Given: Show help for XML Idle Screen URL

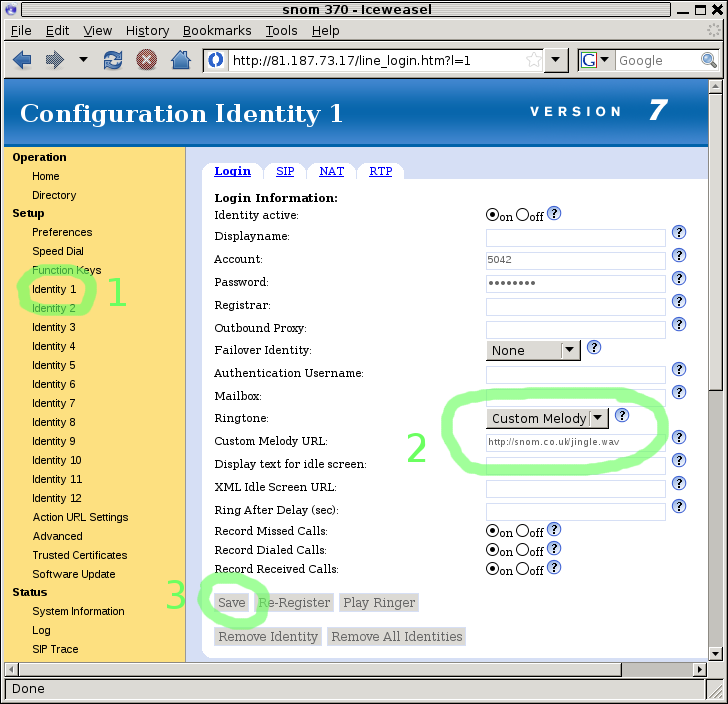Looking at the screenshot, I should tap(679, 483).
